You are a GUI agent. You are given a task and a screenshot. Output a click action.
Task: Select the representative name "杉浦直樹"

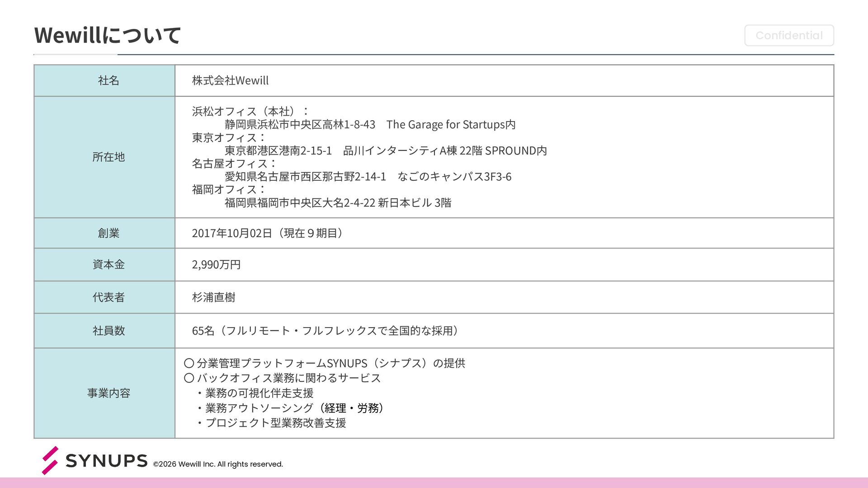(x=213, y=297)
